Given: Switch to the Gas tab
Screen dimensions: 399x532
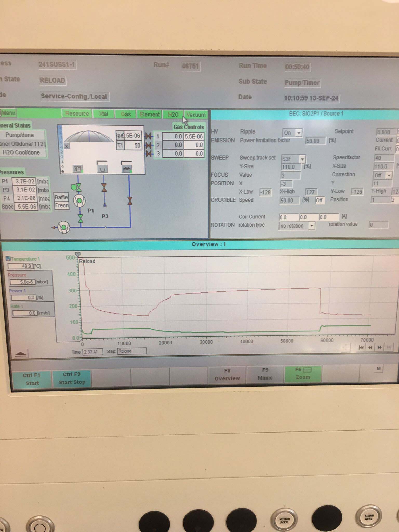Looking at the screenshot, I should tap(126, 114).
